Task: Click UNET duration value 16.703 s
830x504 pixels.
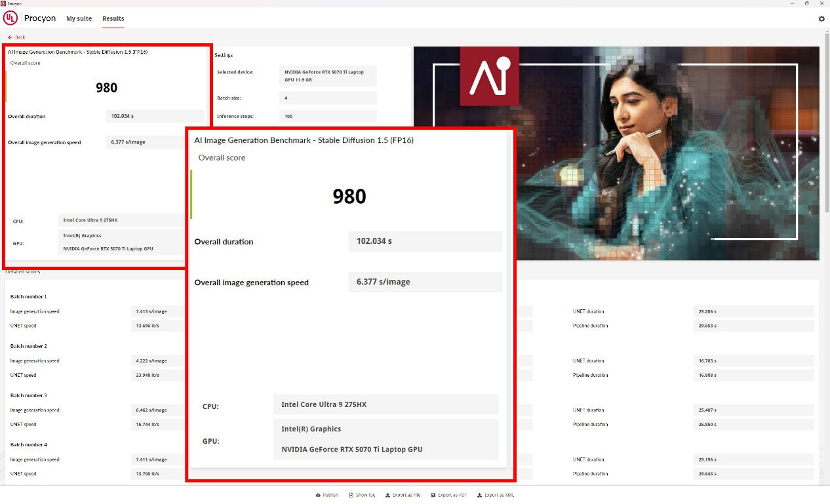Action: [x=753, y=360]
